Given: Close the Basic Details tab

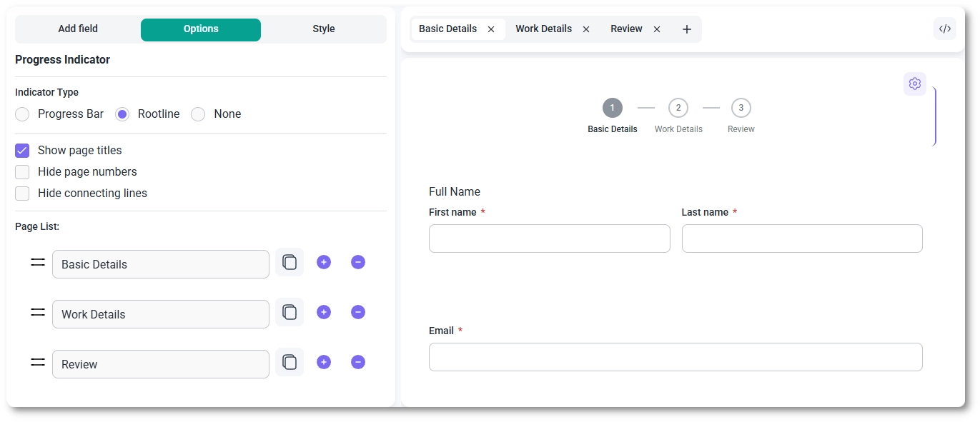Looking at the screenshot, I should click(491, 29).
